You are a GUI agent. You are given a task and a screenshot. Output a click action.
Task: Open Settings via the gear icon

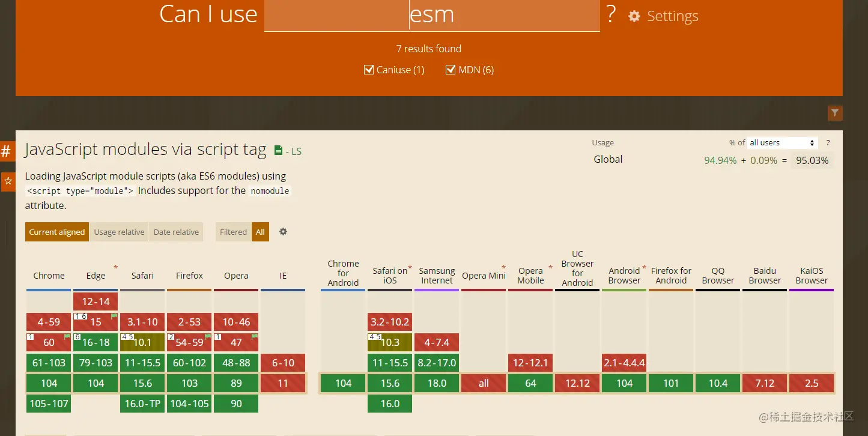pos(634,16)
